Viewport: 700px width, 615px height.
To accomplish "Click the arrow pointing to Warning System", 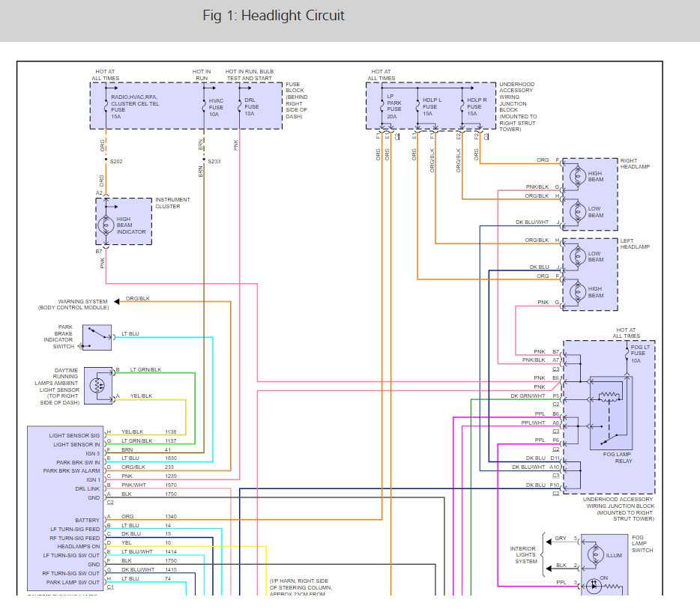I will pos(116,302).
